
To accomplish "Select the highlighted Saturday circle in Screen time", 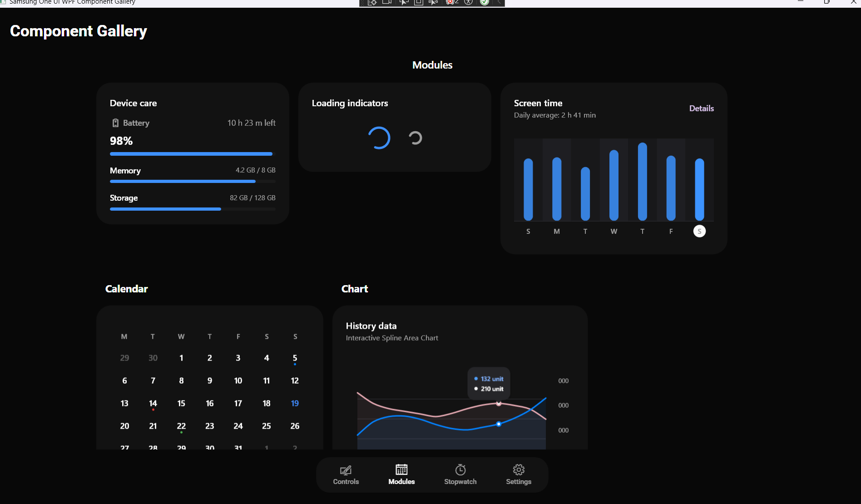I will coord(699,231).
